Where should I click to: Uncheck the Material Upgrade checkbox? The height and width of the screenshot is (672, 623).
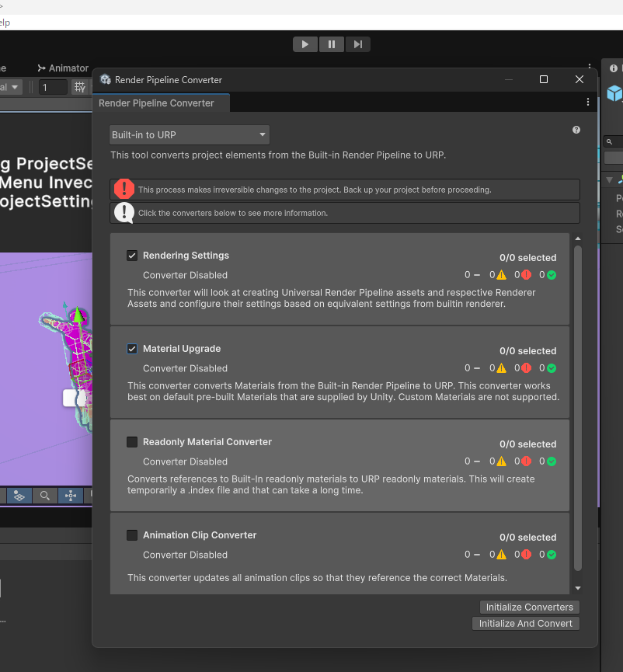pyautogui.click(x=132, y=349)
